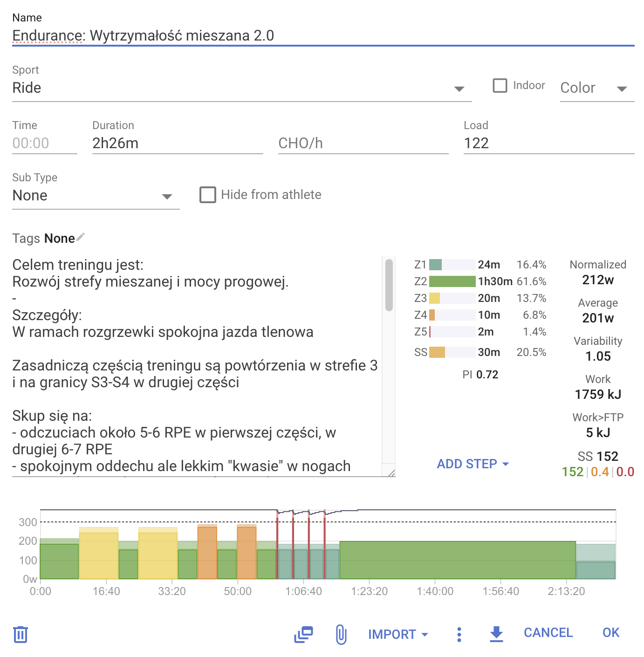Open the ADD STEP menu
This screenshot has width=644, height=657.
[x=473, y=464]
